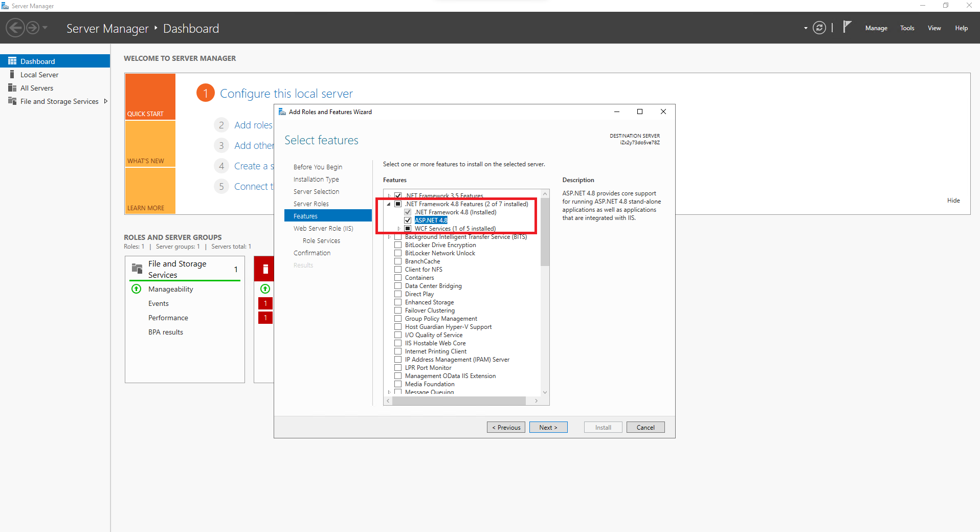Click the Server Manager title bar app icon
The height and width of the screenshot is (532, 980).
point(5,6)
